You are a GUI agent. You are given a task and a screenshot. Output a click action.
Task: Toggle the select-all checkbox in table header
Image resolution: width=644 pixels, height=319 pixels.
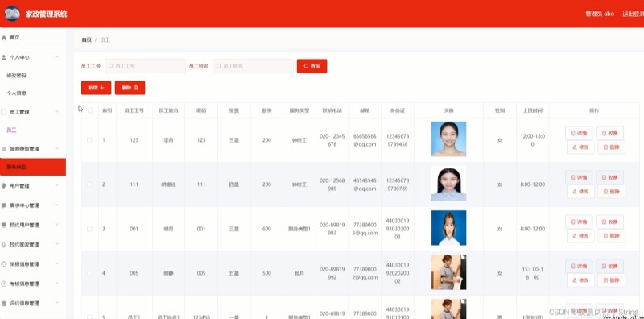click(x=90, y=110)
